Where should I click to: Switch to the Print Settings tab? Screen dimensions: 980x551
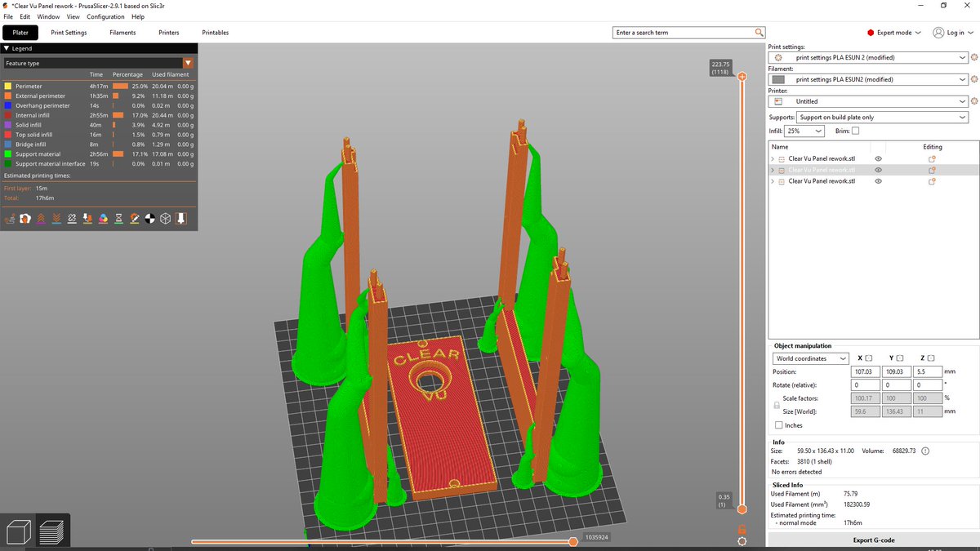pos(69,33)
